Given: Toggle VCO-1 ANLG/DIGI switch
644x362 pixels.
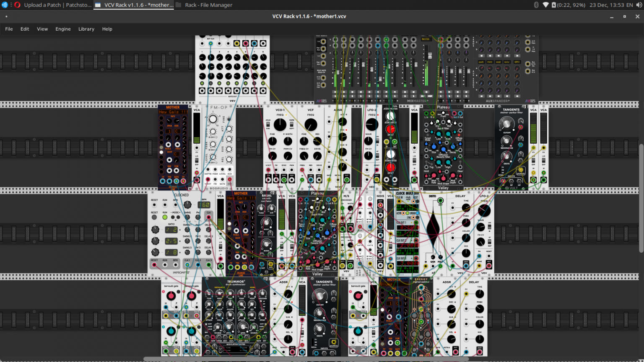Looking at the screenshot, I should pos(268,124).
